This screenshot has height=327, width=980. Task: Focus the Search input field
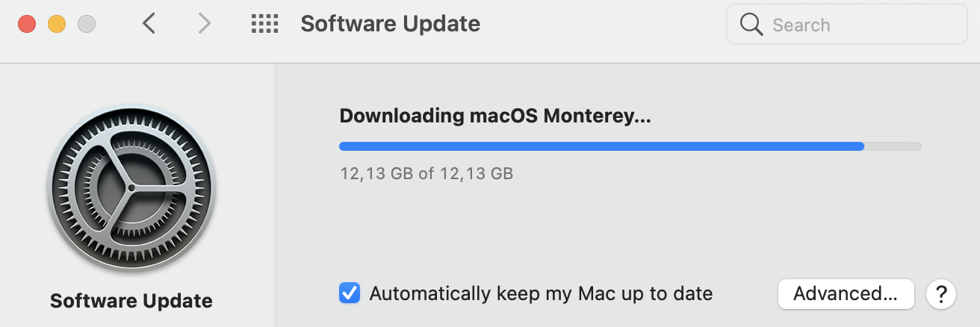[x=846, y=25]
